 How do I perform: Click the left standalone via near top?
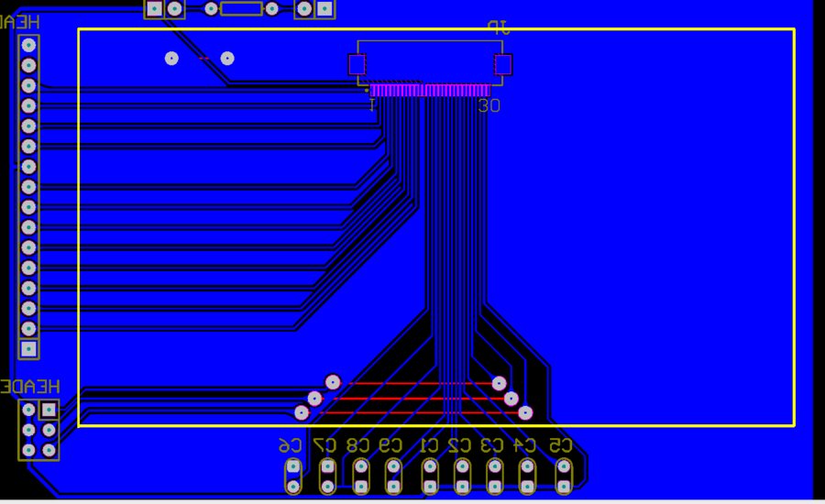[171, 59]
